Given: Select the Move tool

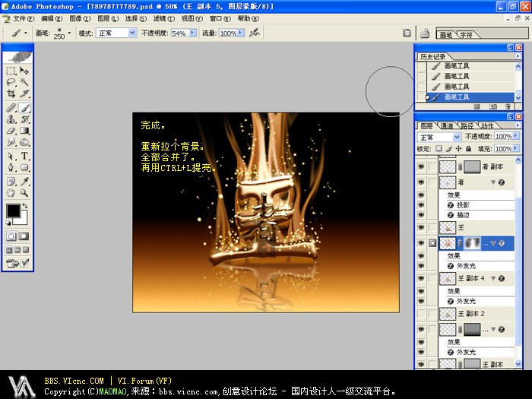Looking at the screenshot, I should 24,70.
